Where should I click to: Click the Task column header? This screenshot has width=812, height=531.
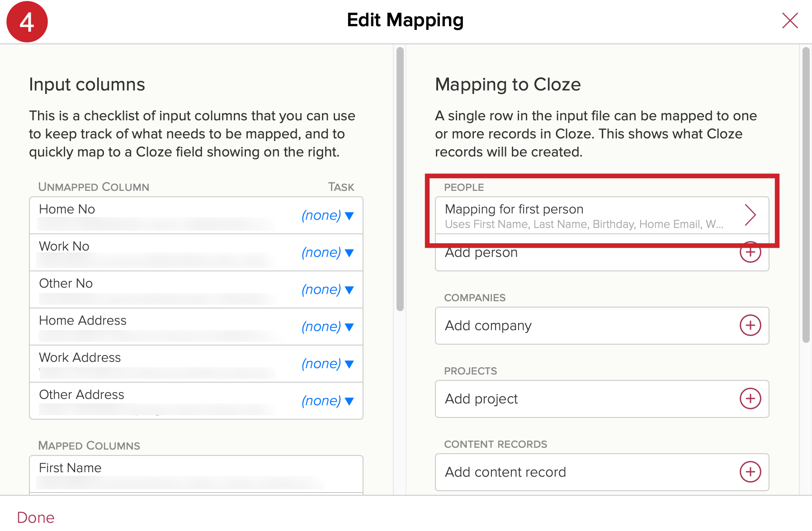[341, 187]
